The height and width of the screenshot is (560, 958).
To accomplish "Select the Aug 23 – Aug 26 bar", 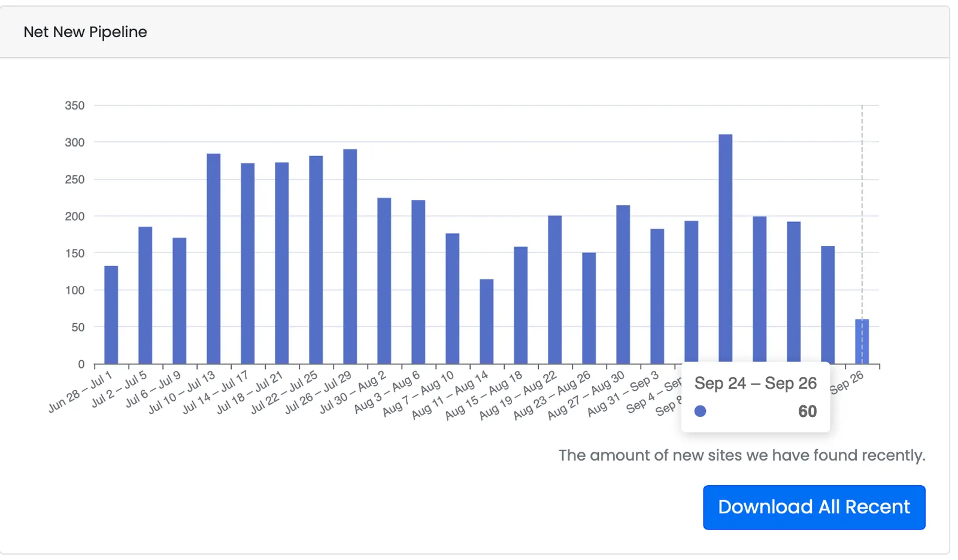I will 589,308.
